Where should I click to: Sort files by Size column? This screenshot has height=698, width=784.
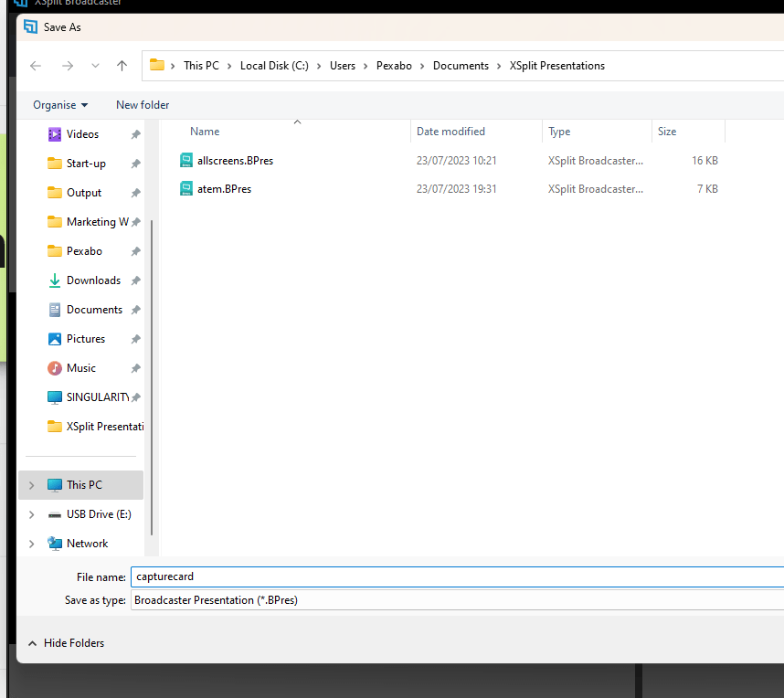667,132
